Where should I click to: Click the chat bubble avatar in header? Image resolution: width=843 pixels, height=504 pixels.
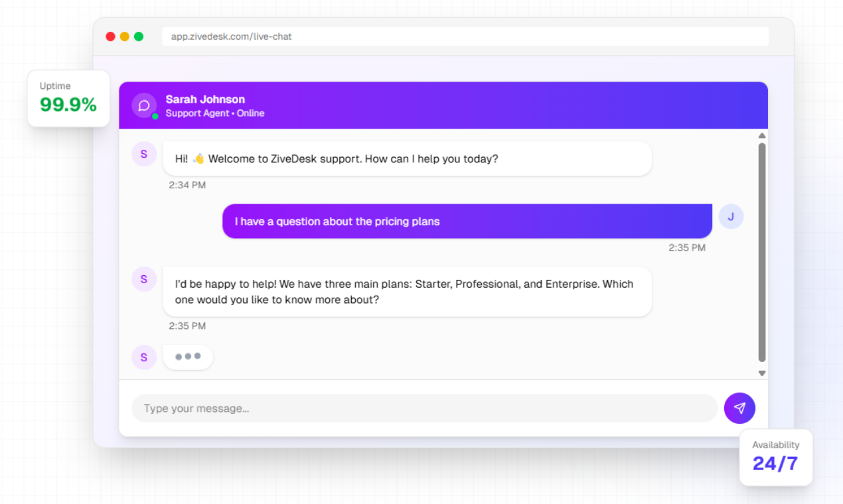[144, 105]
